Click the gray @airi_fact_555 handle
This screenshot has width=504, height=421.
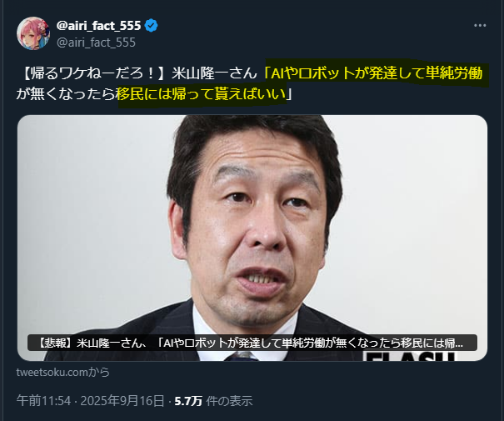click(x=96, y=43)
